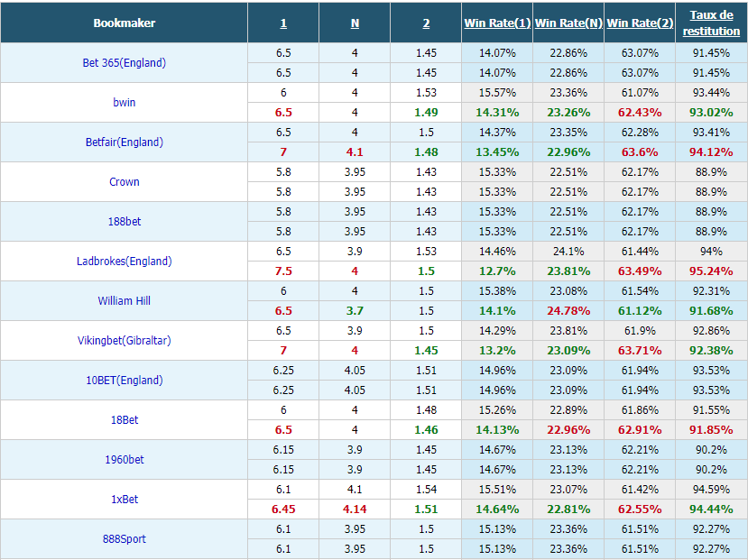Click the Bookmaker column header
This screenshot has height=560, width=748.
click(x=124, y=23)
